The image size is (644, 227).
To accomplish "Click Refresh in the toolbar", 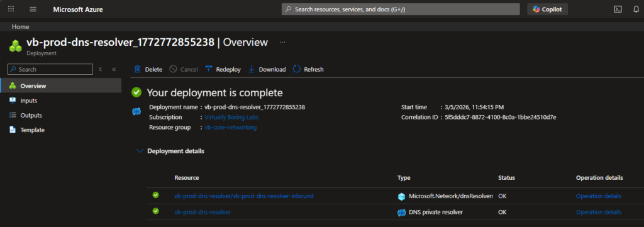I will pos(308,69).
